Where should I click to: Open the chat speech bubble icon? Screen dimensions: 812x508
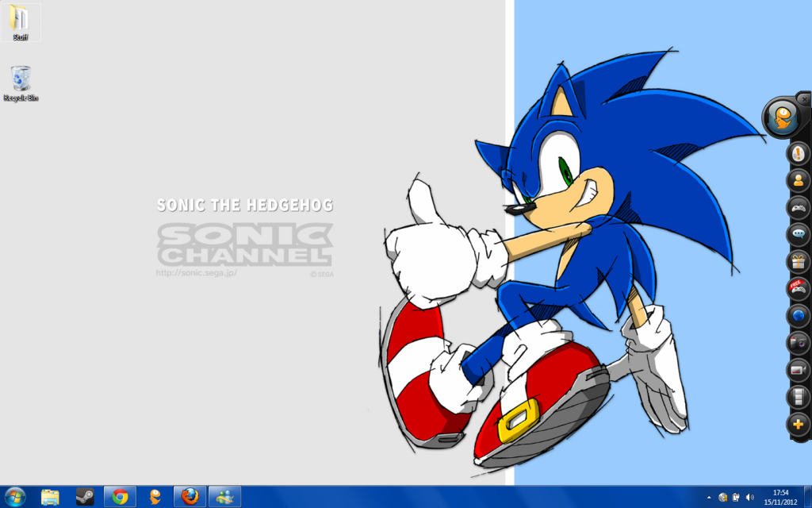pos(798,235)
